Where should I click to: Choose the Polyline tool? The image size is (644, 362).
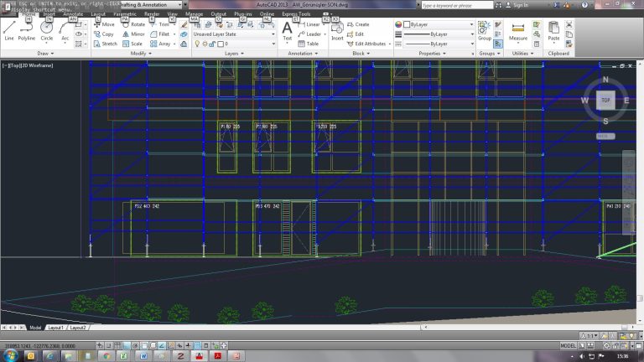(x=28, y=29)
